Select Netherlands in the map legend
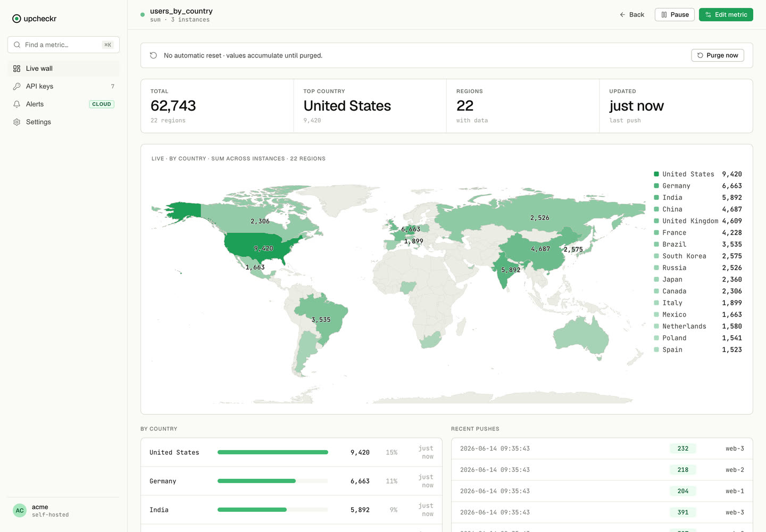This screenshot has height=532, width=766. 697,326
